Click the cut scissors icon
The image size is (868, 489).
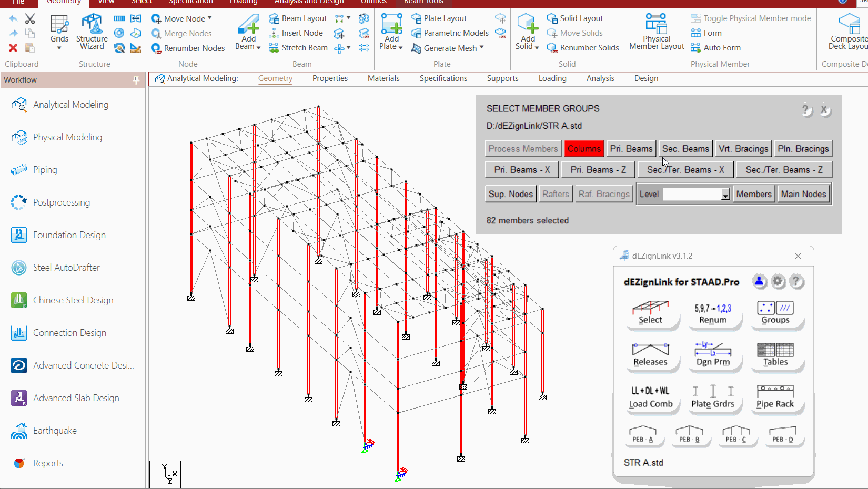(30, 19)
